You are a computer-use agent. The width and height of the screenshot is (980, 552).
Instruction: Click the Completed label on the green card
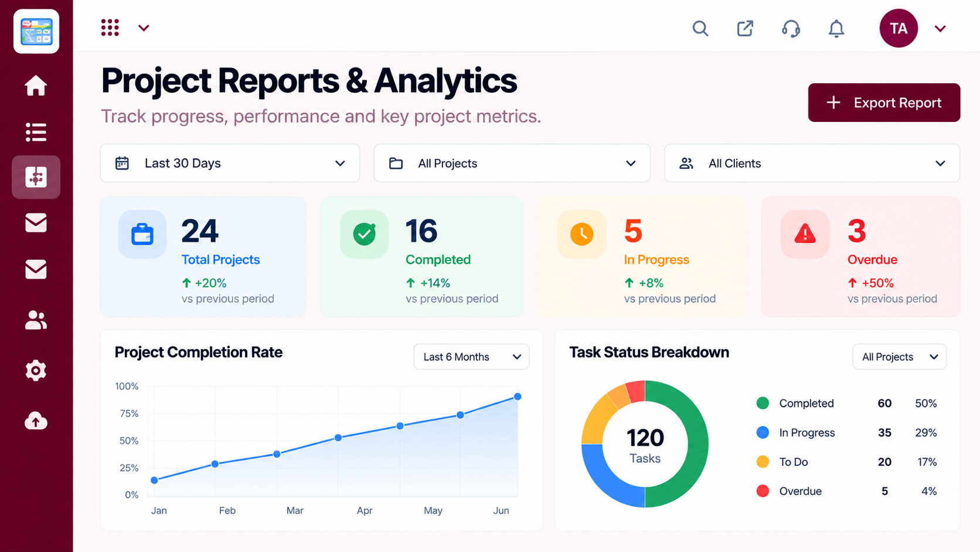pyautogui.click(x=438, y=259)
